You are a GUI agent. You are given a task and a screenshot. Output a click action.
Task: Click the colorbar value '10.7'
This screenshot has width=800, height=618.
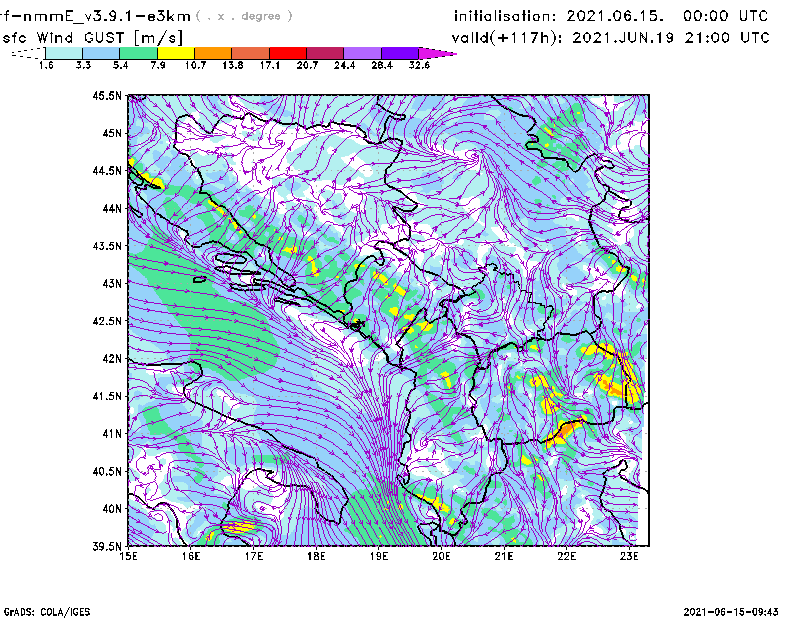(195, 65)
